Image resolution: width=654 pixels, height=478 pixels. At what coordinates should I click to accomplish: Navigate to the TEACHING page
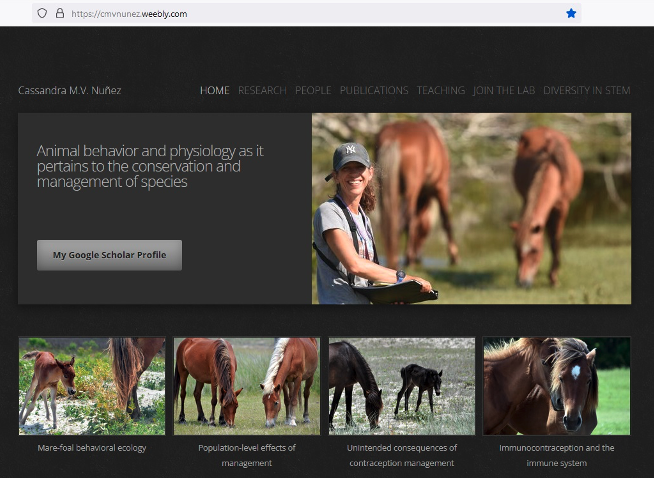click(441, 90)
